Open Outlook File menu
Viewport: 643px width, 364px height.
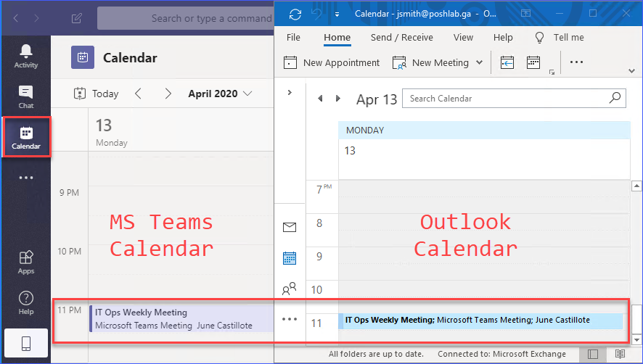pyautogui.click(x=293, y=37)
